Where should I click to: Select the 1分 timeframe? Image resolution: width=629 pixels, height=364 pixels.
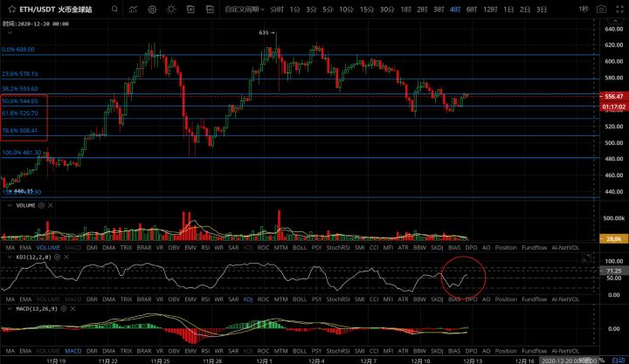coord(295,10)
